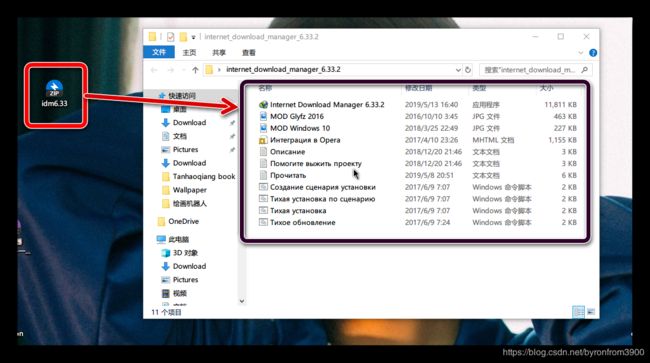Select the MOD Windows 10 file
Viewport: 650px width, 363px height.
(300, 128)
